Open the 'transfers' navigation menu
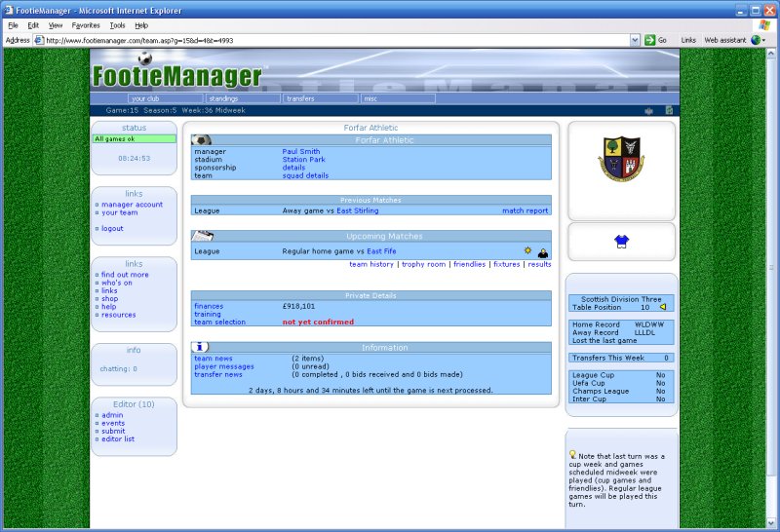This screenshot has height=532, width=780. pos(321,98)
